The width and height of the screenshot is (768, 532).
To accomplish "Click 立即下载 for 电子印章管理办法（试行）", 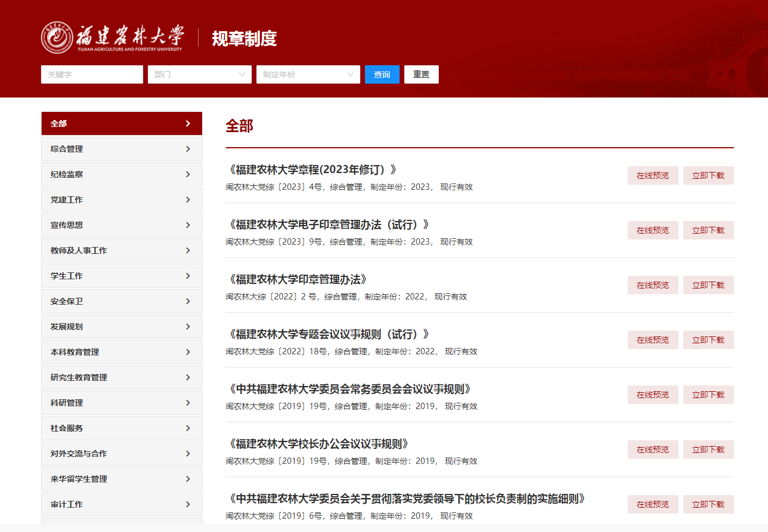I will [709, 230].
